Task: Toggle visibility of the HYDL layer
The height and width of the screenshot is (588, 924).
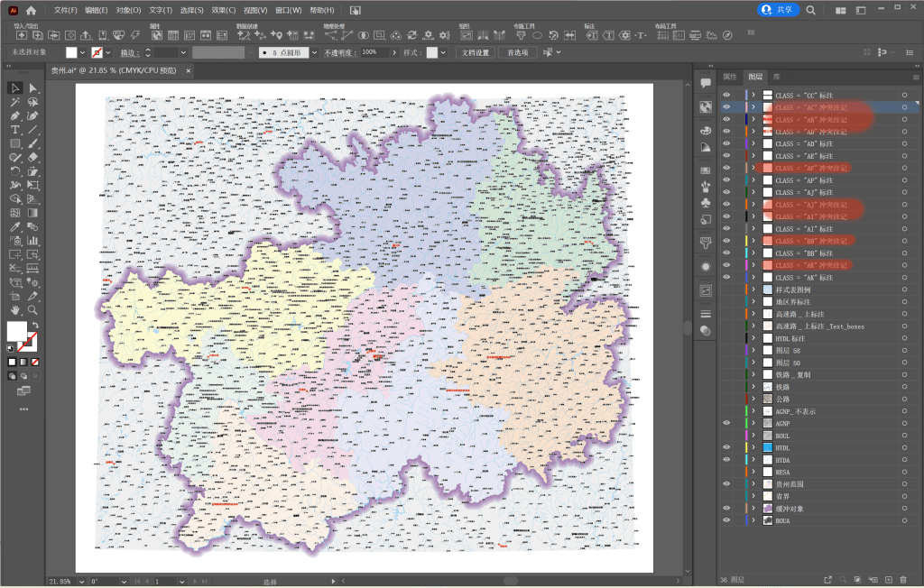Action: (726, 447)
